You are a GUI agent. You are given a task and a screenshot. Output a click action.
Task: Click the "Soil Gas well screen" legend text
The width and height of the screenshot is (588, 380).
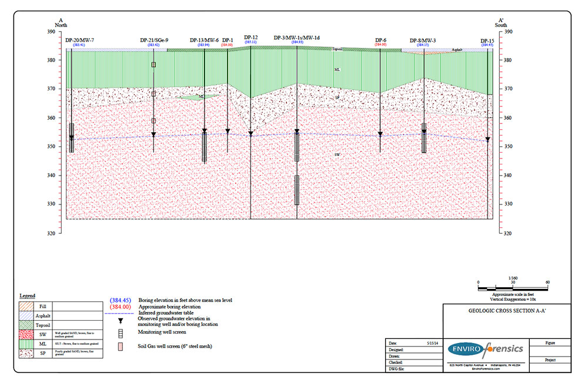pyautogui.click(x=175, y=347)
